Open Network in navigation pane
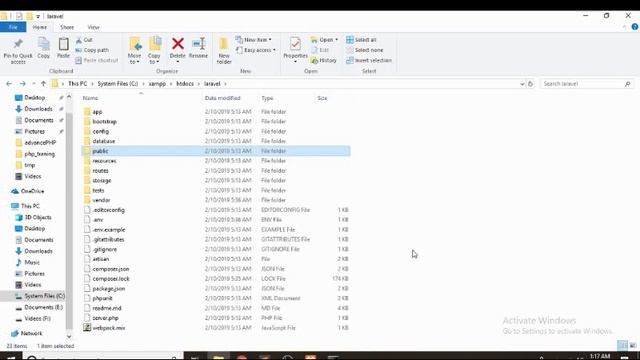The width and height of the screenshot is (640, 360). [x=27, y=333]
